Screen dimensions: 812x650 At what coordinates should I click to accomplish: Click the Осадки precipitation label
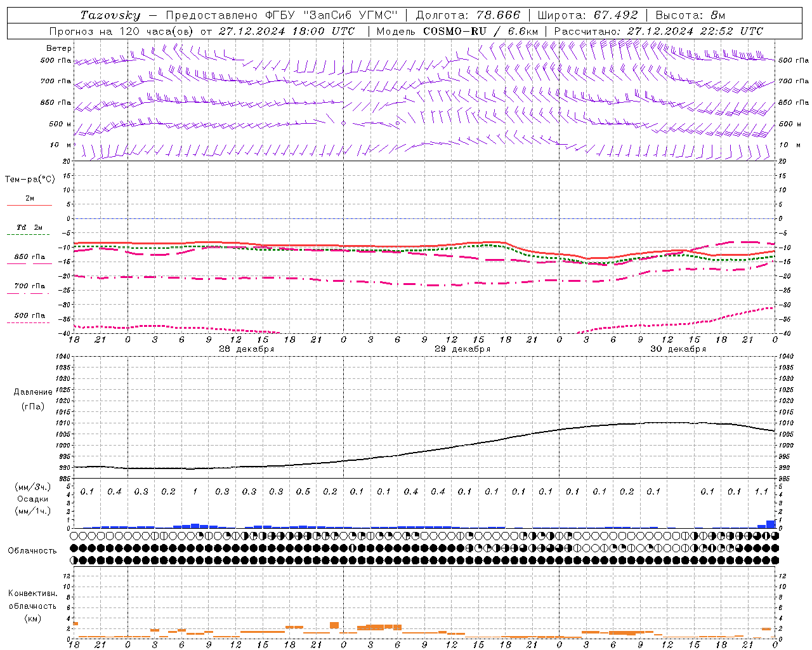point(33,499)
